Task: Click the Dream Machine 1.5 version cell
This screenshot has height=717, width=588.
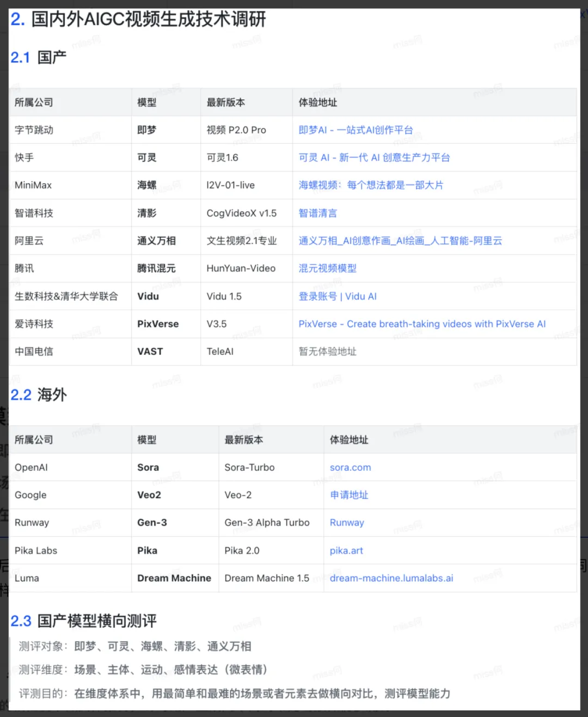Action: 271,578
